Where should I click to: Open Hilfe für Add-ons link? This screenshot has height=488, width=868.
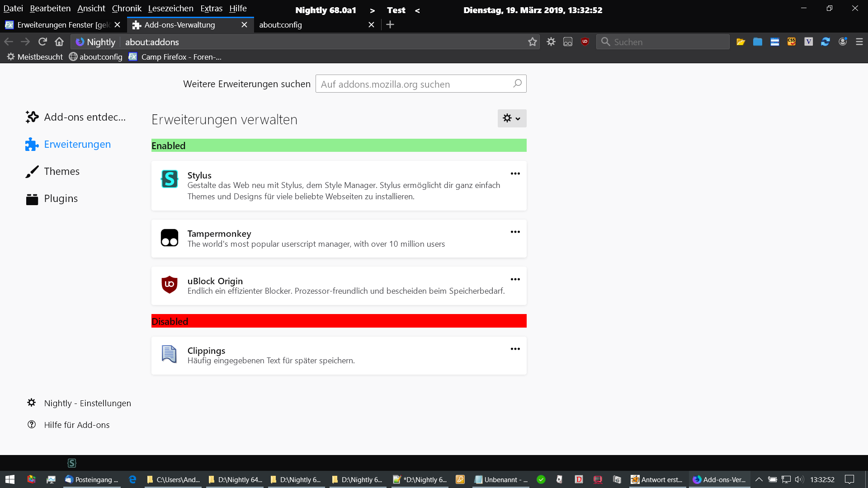tap(77, 425)
